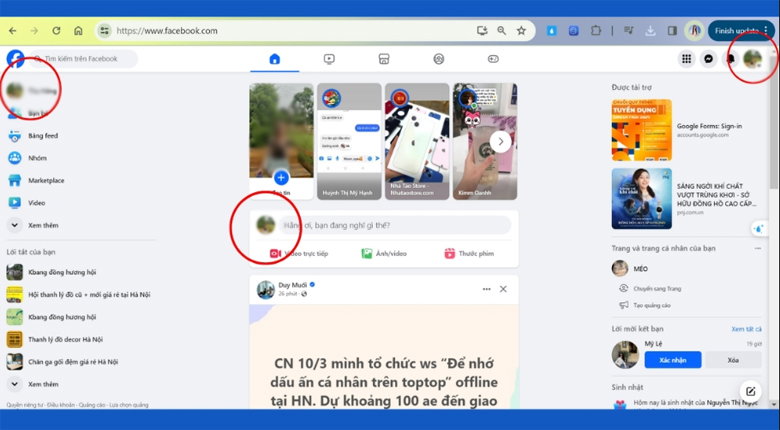This screenshot has width=780, height=430.
Task: Open Nhà Táo Store story
Action: [x=417, y=141]
